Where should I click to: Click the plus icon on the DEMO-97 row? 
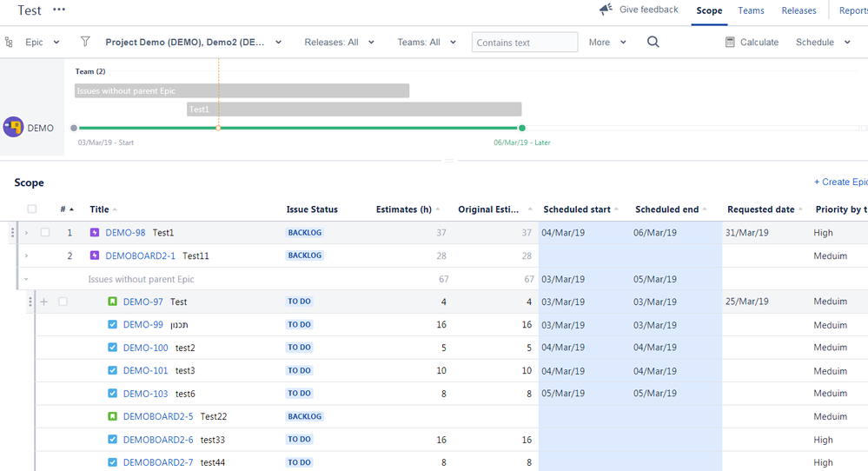click(44, 302)
